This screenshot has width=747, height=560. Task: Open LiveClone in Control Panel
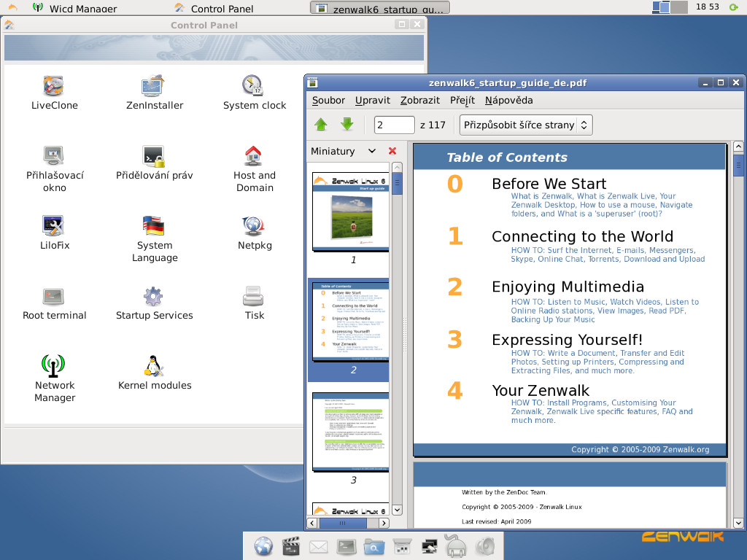point(54,93)
